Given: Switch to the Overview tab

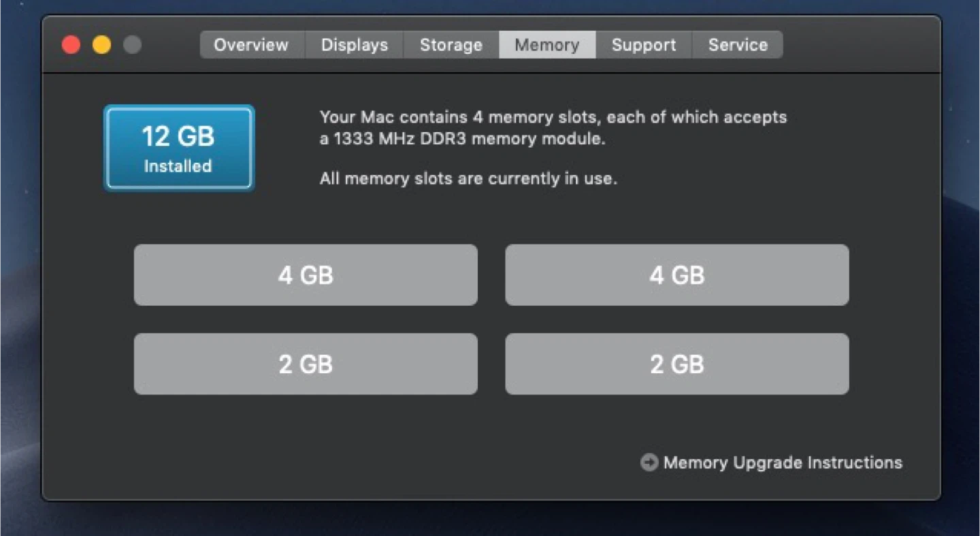Looking at the screenshot, I should click(x=251, y=45).
